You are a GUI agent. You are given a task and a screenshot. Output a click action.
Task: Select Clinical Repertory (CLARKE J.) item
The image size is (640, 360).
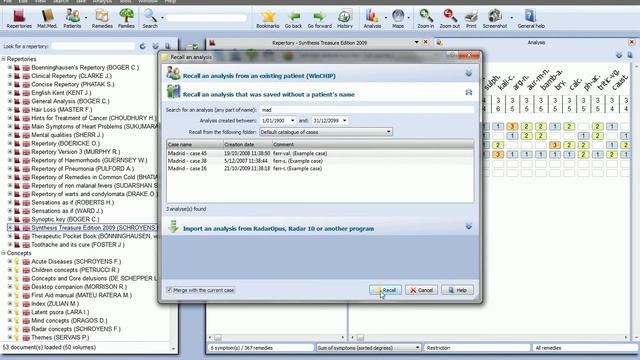click(71, 76)
